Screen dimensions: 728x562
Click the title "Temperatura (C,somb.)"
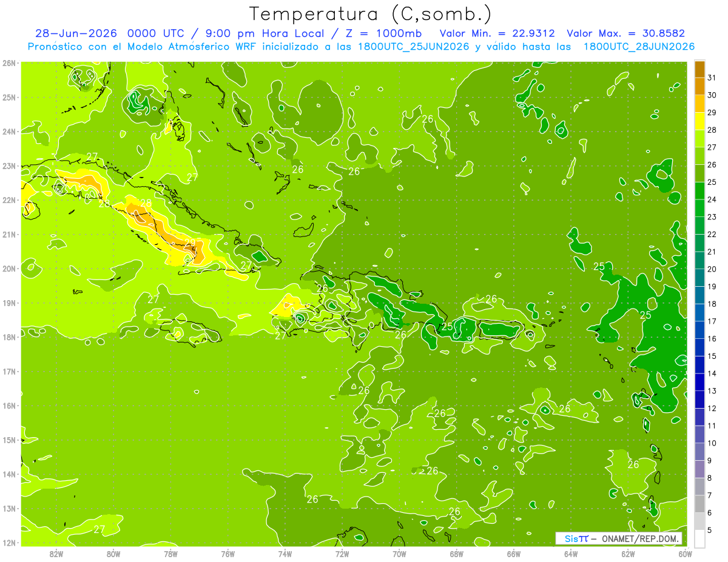pyautogui.click(x=371, y=15)
